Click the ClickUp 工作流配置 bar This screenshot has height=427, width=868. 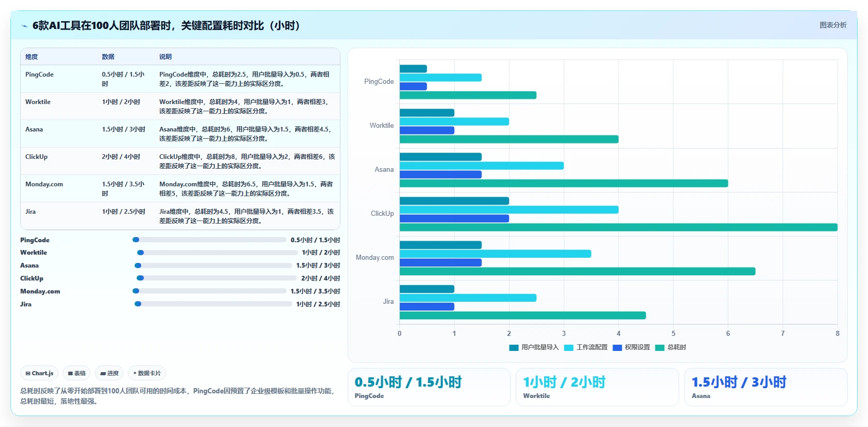pos(509,210)
